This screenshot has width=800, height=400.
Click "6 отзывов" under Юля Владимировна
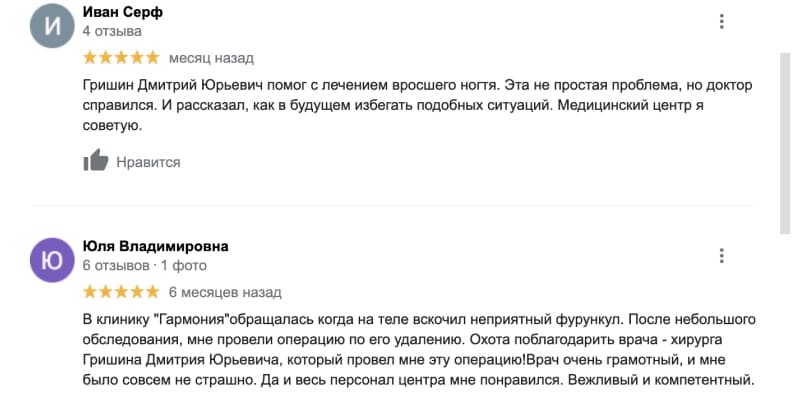(117, 265)
